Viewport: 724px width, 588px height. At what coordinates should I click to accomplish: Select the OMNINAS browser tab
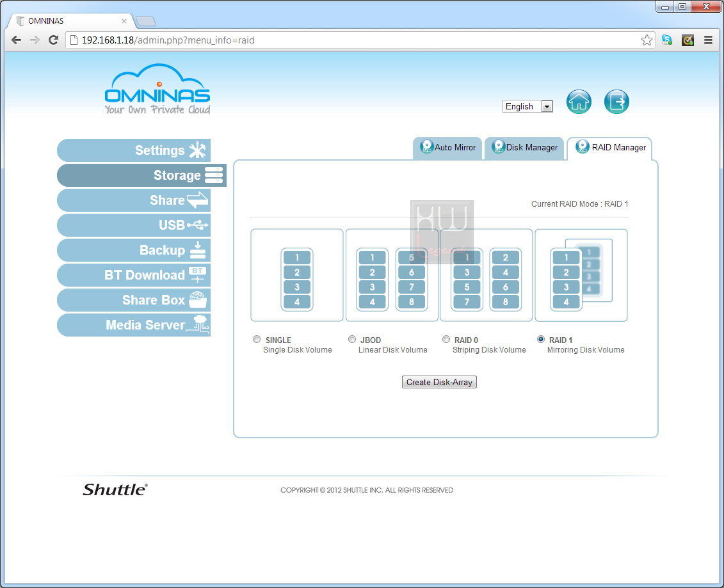click(72, 21)
